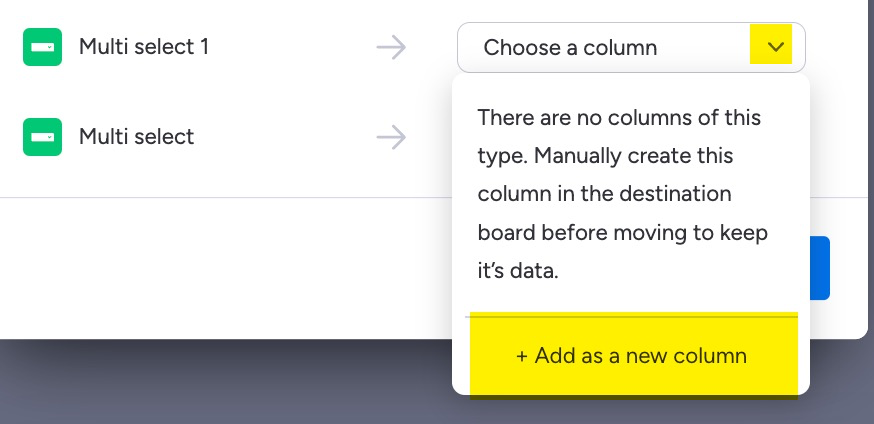Screen dimensions: 874x424
Task: Click the "board before moving to keep" line
Action: pyautogui.click(x=622, y=233)
